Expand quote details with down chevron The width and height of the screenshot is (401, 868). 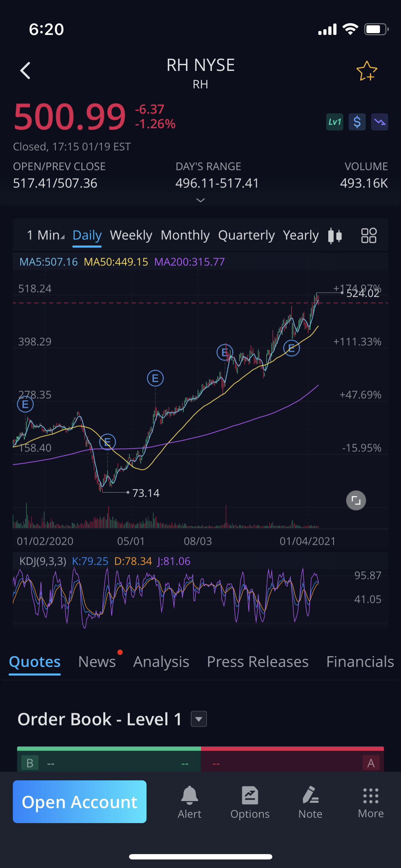[x=200, y=200]
